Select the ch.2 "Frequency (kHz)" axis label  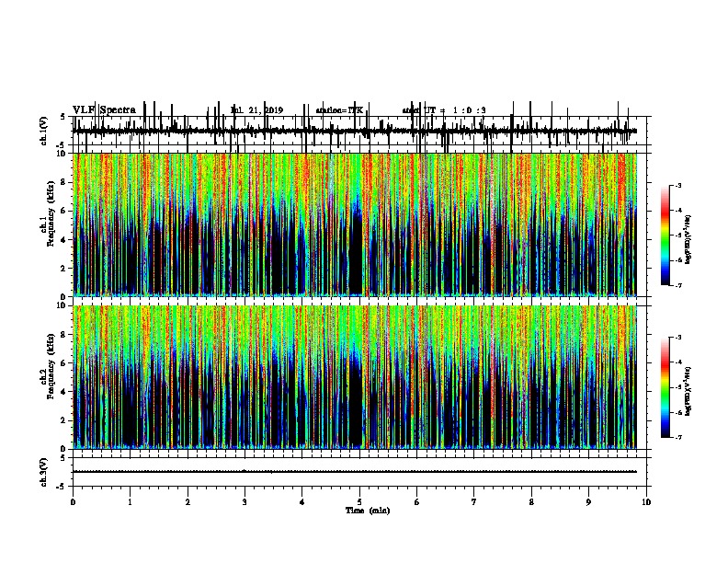[x=51, y=366]
